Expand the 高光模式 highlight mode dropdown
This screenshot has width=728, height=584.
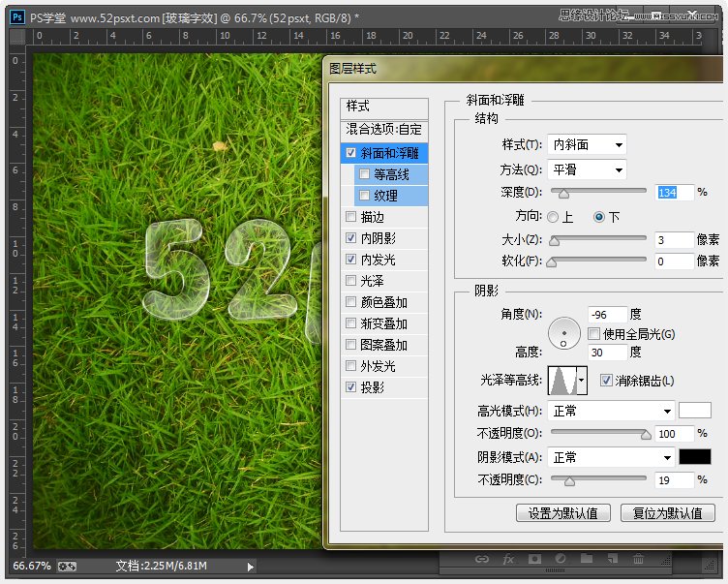611,412
